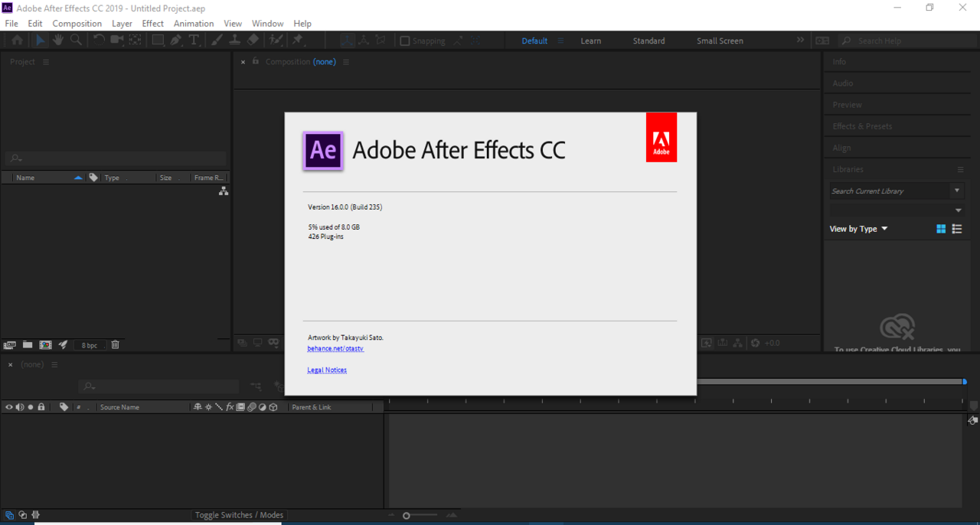980x525 pixels.
Task: Click Toggle Switches / Modes button
Action: (x=239, y=515)
